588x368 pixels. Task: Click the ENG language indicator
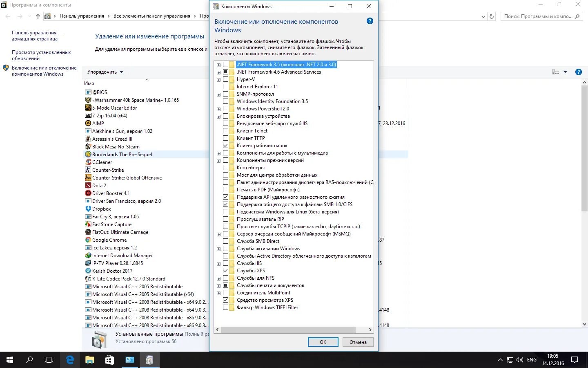click(x=532, y=360)
